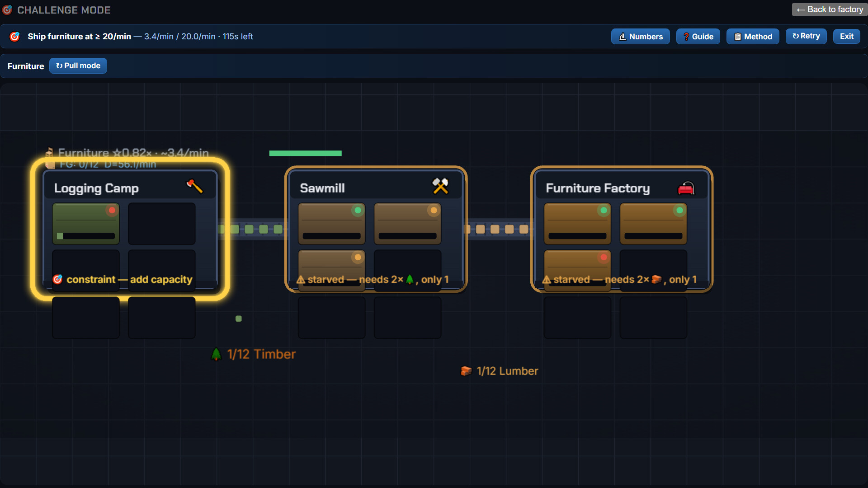Click the lumber conveyor between Sawmill and Furniture Factory
The width and height of the screenshot is (868, 488).
point(498,229)
